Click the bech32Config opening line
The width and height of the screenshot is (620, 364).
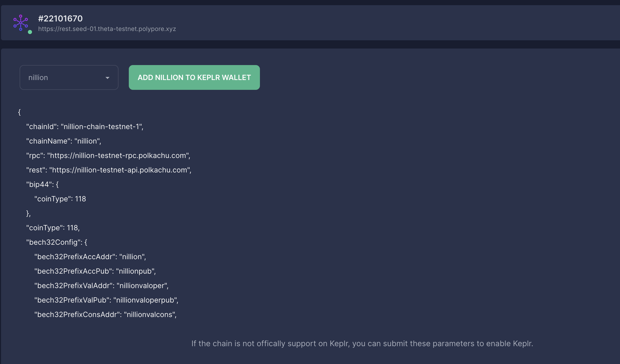click(57, 242)
